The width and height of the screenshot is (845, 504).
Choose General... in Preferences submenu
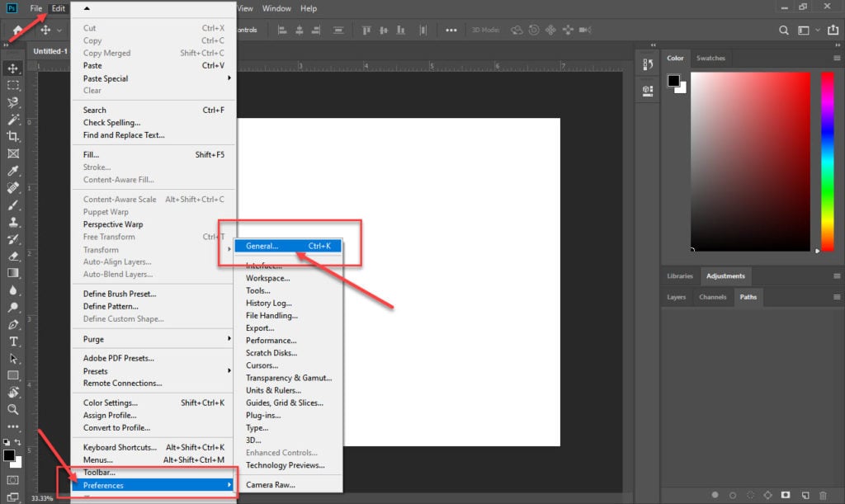288,246
